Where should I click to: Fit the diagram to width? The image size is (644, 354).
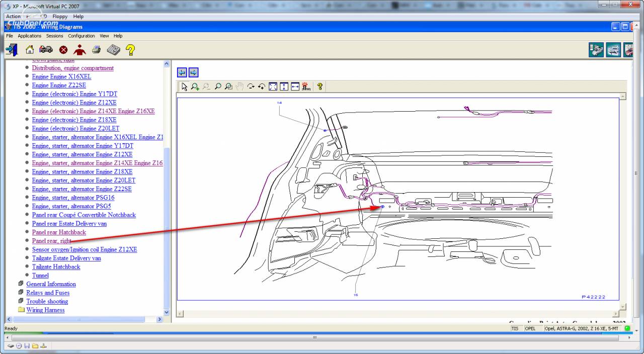point(295,86)
